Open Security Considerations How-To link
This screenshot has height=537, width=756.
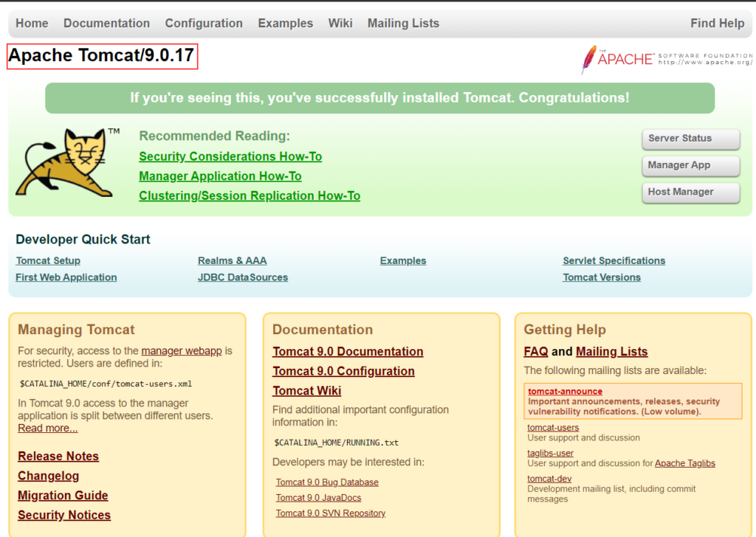point(230,156)
